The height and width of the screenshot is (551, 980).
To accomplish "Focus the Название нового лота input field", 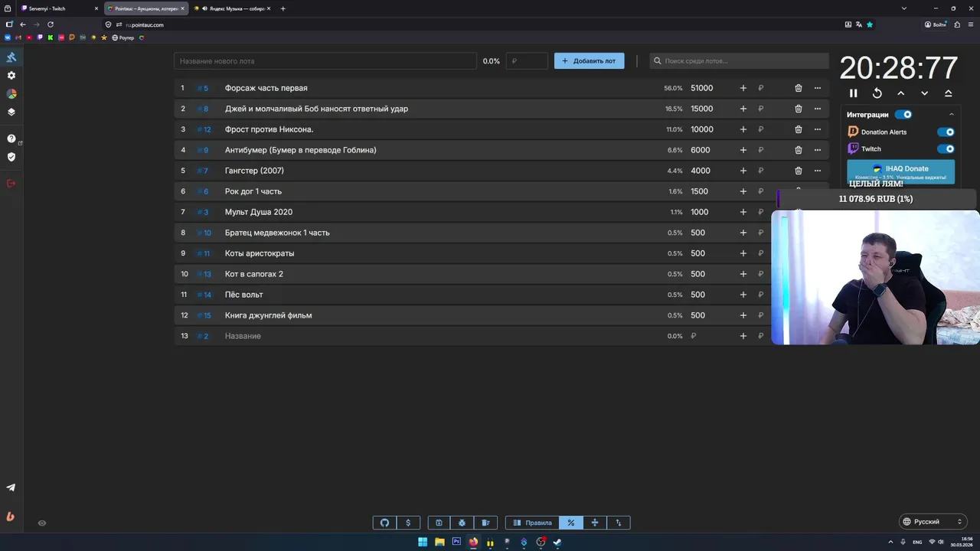I will 325,61.
